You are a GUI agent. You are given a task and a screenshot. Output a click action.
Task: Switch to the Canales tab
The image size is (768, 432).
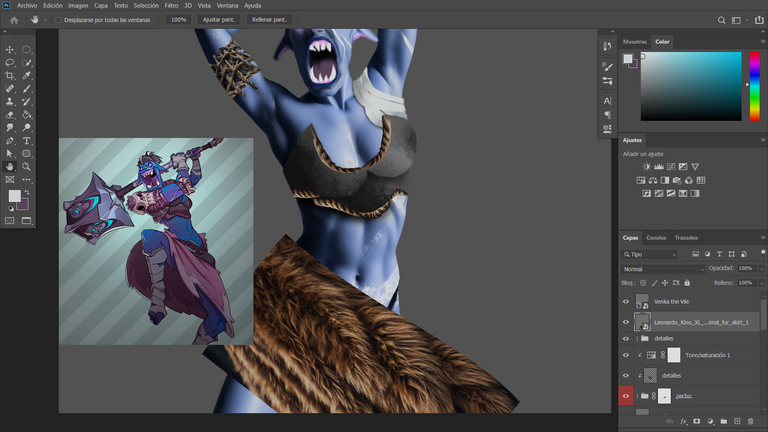(x=656, y=238)
